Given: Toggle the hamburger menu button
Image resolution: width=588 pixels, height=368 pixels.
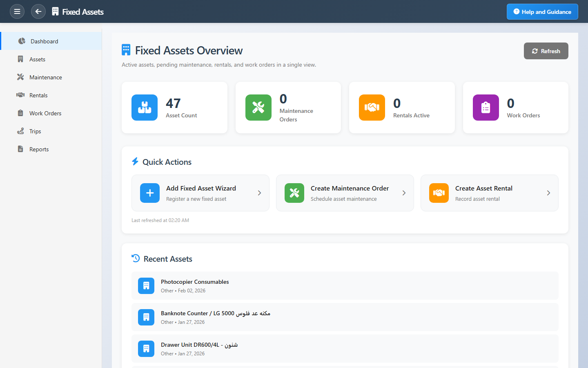Looking at the screenshot, I should tap(17, 11).
